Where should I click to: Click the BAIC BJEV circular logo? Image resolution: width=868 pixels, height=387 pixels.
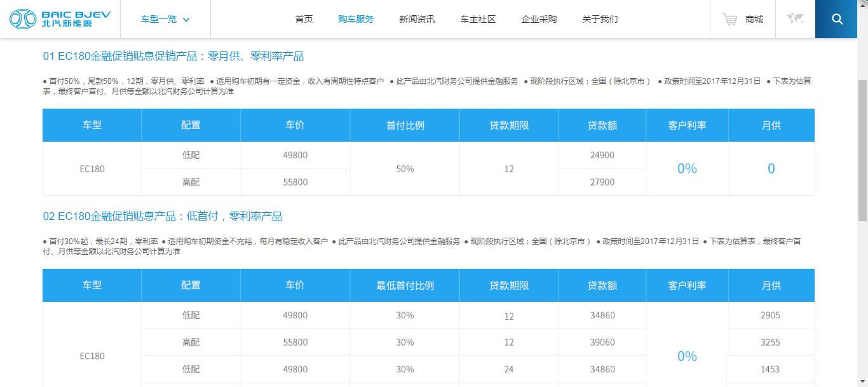[x=22, y=19]
